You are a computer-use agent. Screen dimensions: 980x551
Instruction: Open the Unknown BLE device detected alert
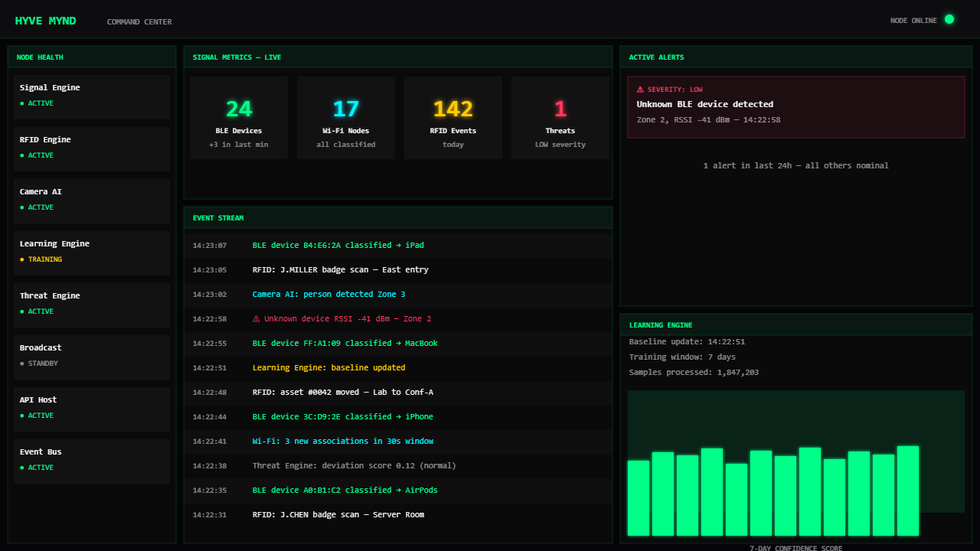tap(796, 107)
